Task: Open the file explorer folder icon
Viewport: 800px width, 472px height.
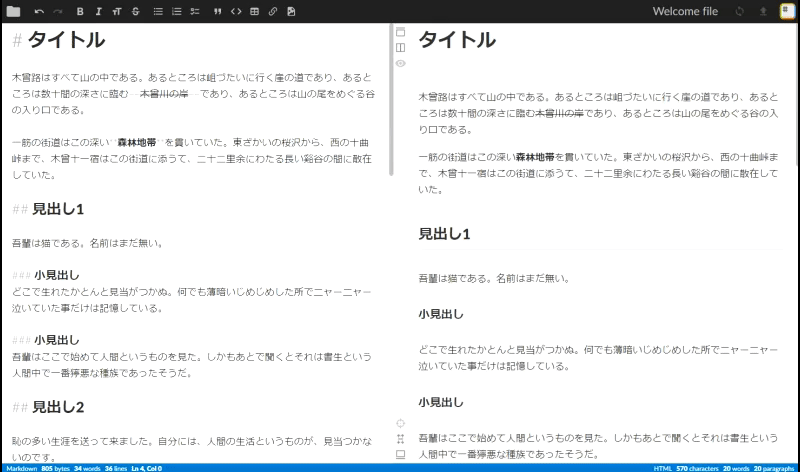Action: coord(13,11)
